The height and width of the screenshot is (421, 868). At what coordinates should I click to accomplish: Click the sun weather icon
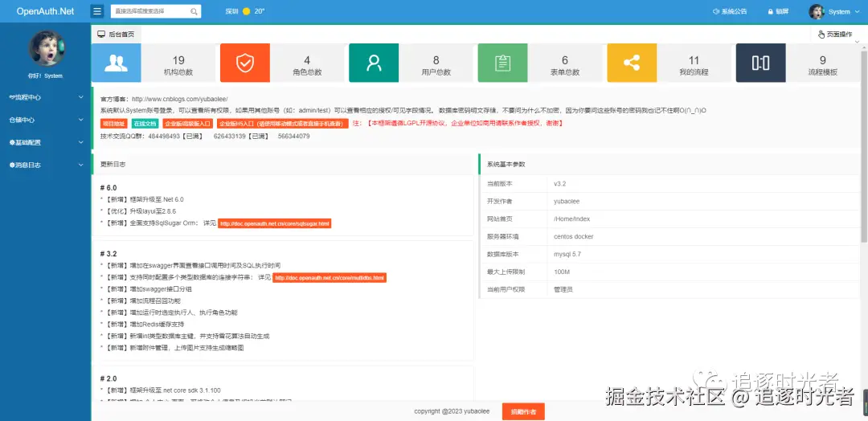[x=247, y=11]
